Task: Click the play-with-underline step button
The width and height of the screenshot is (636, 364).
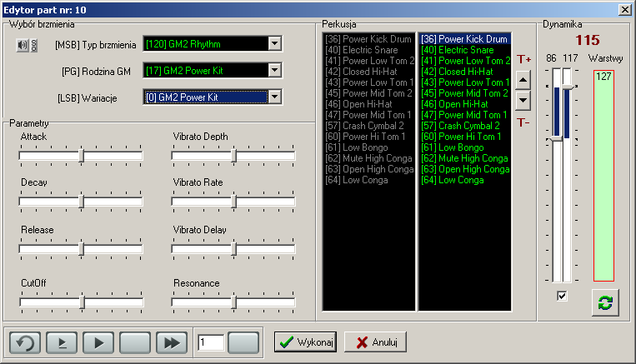Action: [x=62, y=343]
